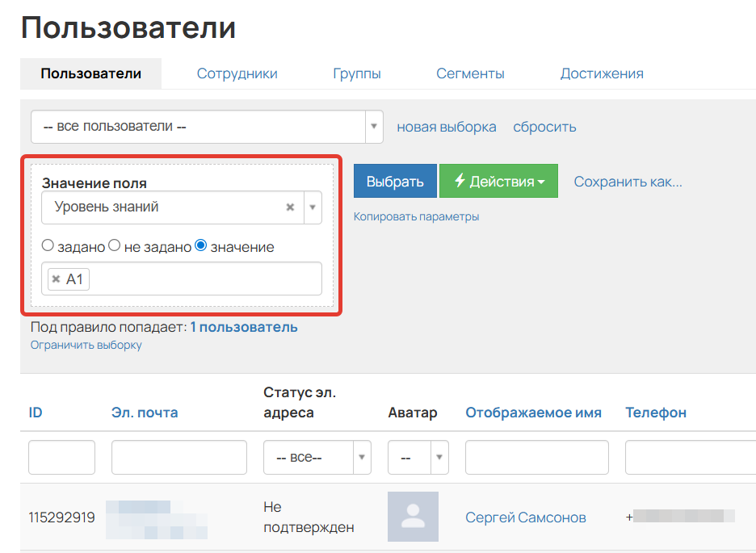Switch to the Сотрудники tab
The width and height of the screenshot is (756, 553).
237,73
